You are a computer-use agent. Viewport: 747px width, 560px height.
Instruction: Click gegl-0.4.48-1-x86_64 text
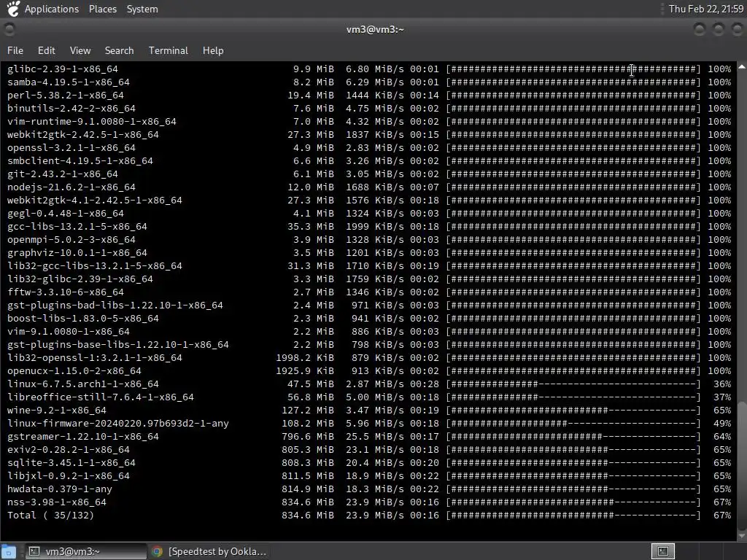(x=65, y=214)
